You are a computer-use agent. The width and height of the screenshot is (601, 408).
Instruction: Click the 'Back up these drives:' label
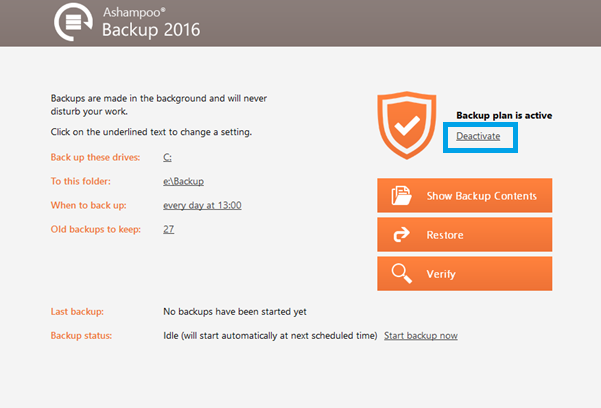pos(95,157)
